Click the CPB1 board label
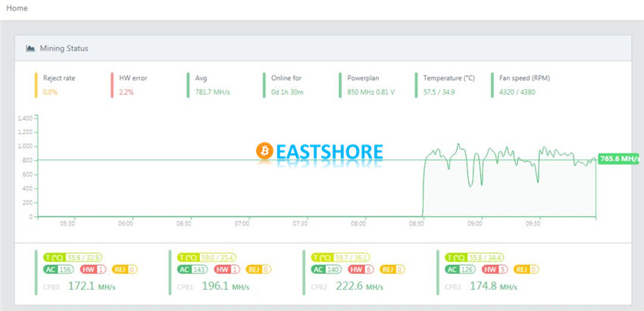Image resolution: width=644 pixels, height=311 pixels. pos(185,288)
